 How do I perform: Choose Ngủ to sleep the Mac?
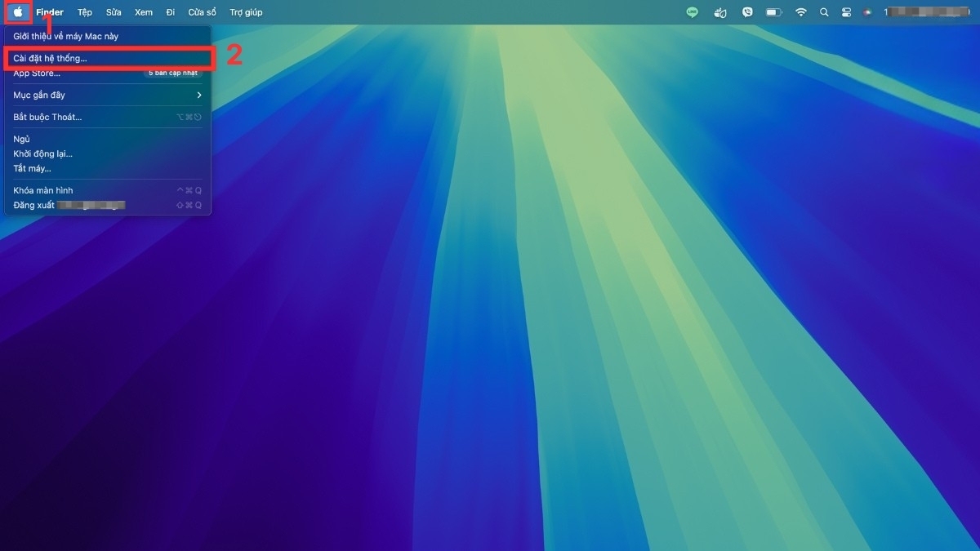pos(108,140)
